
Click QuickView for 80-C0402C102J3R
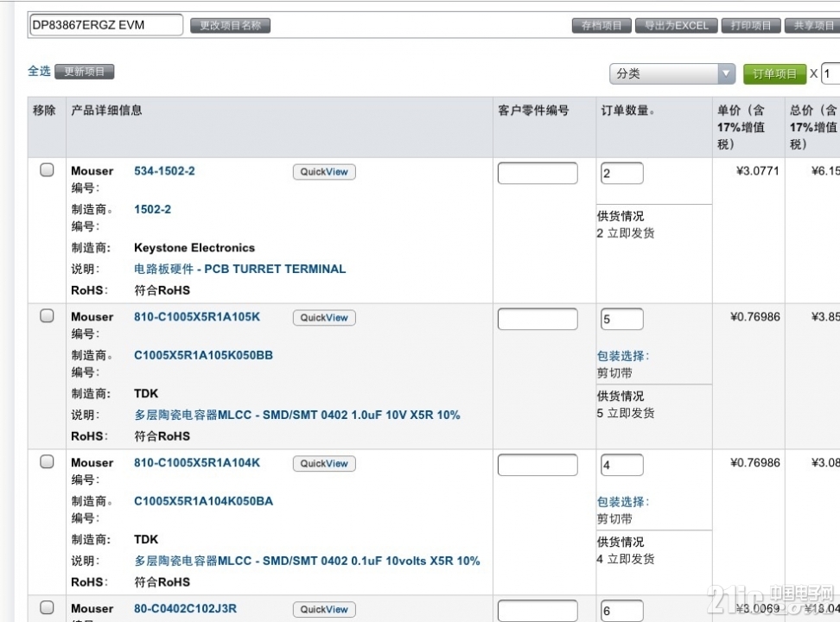point(324,609)
